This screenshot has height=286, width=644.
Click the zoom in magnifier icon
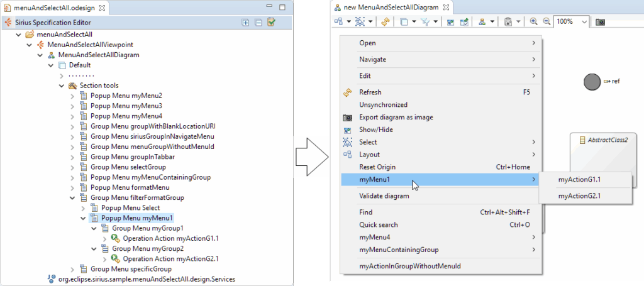pyautogui.click(x=534, y=21)
